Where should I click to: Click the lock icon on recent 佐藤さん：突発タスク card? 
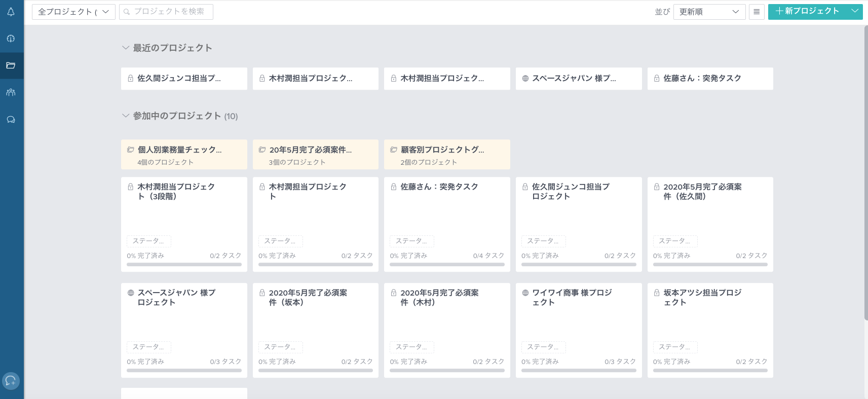[657, 79]
